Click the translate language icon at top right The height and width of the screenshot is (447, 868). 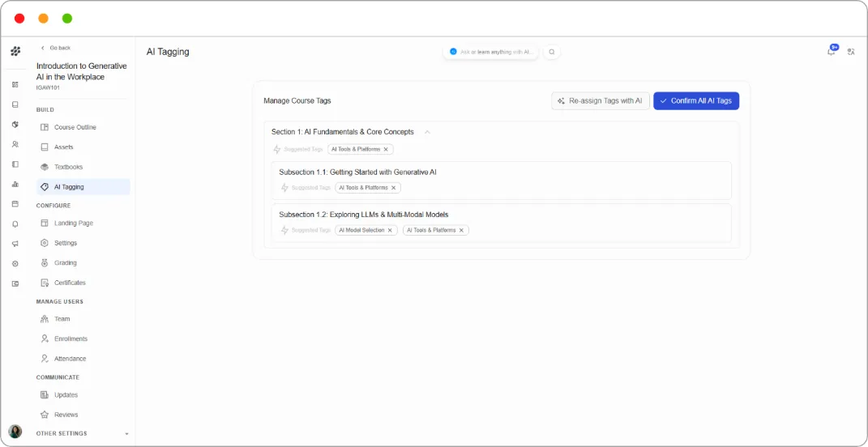pyautogui.click(x=852, y=52)
